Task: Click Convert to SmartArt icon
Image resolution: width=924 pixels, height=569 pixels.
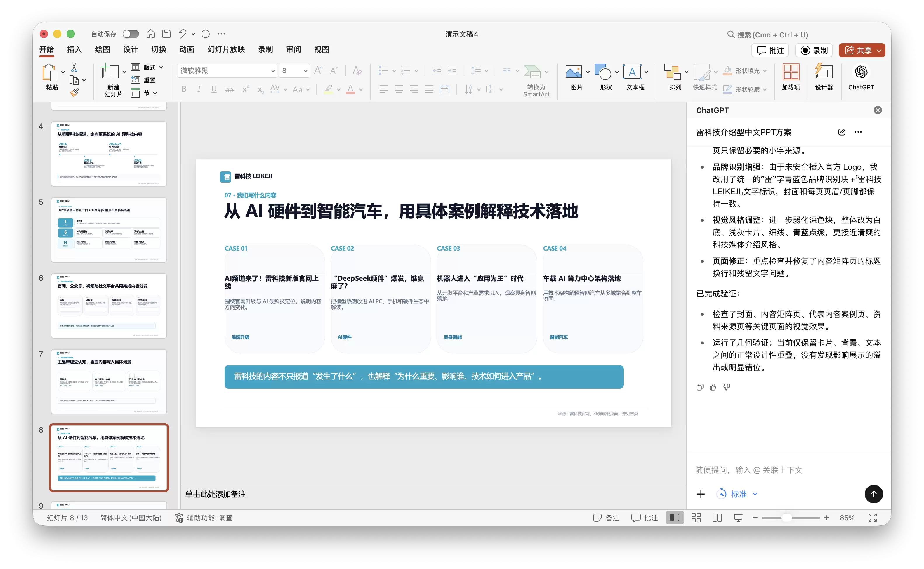Action: coord(532,72)
